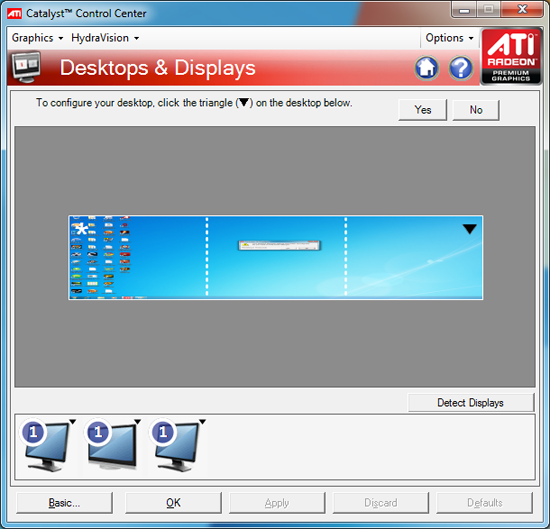Click the Discard button

381,503
